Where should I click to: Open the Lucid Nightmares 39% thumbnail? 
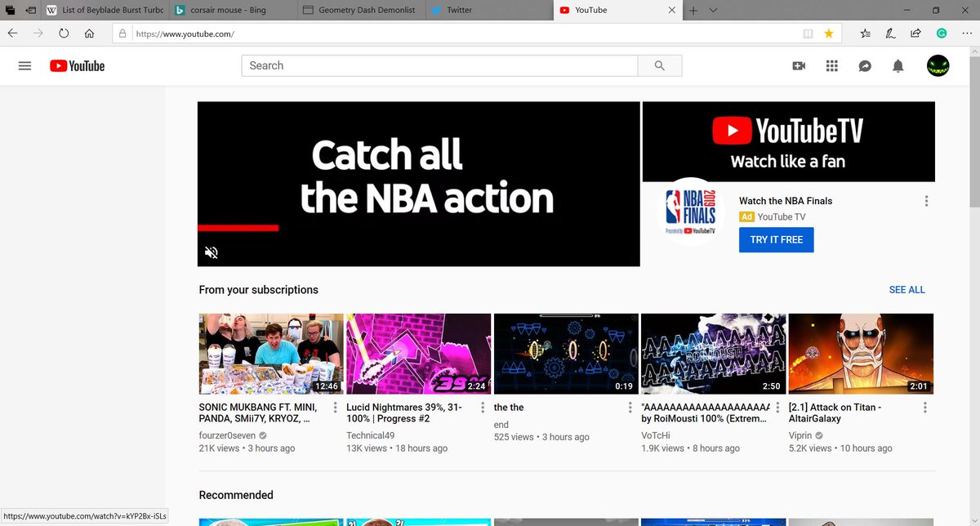[419, 354]
